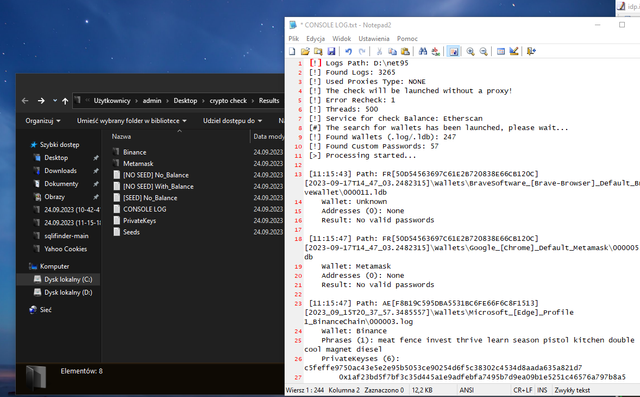Screen dimensions: 640x397
Task: Click the Użytkownicy breadcrumb in address bar
Action: point(112,101)
